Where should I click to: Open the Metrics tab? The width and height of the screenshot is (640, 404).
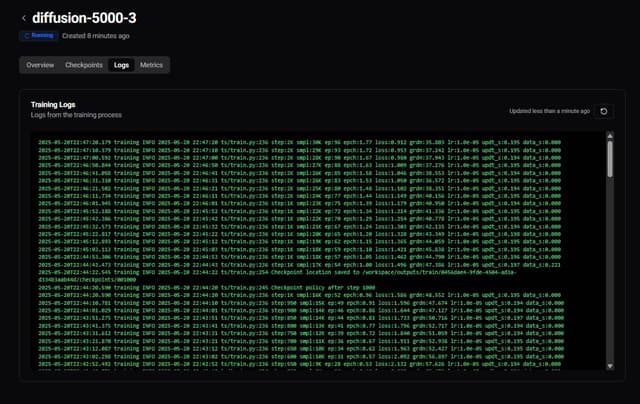(151, 65)
